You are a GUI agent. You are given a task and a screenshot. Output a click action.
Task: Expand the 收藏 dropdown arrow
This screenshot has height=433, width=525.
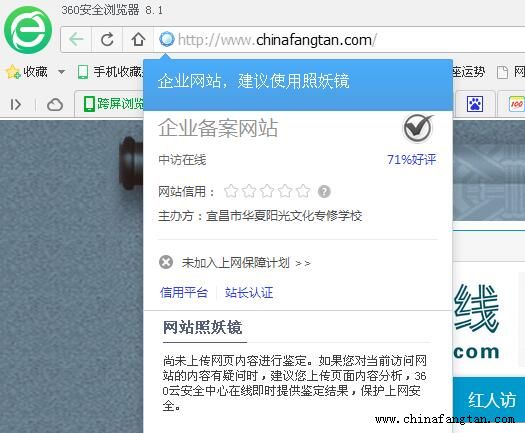pos(62,72)
